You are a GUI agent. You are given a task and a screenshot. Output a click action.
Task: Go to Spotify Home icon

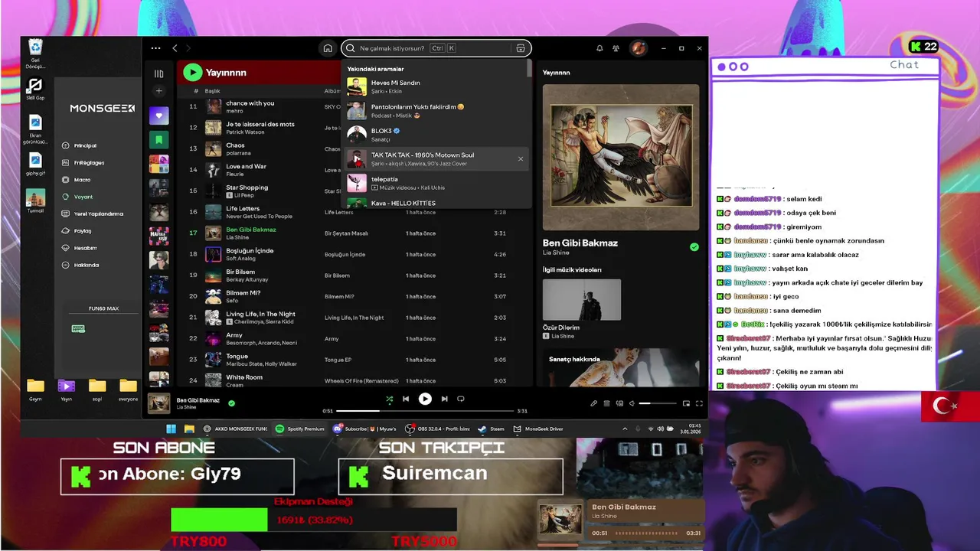point(328,48)
